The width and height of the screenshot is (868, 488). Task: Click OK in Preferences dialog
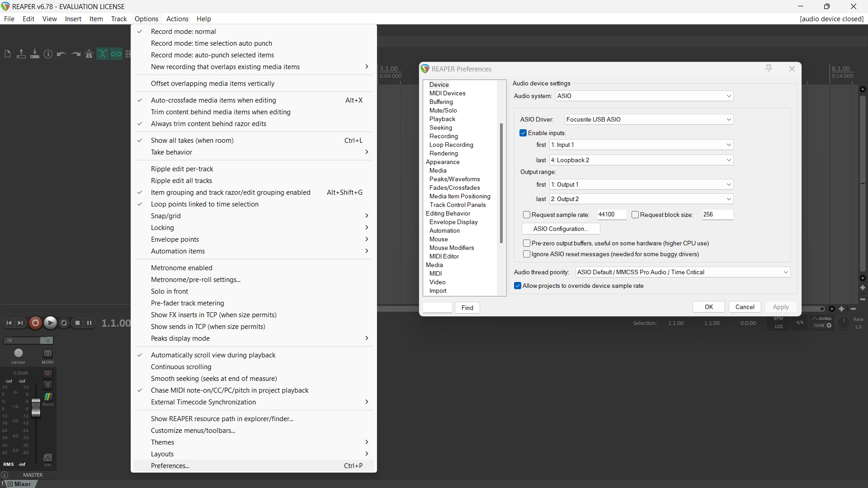pyautogui.click(x=708, y=307)
